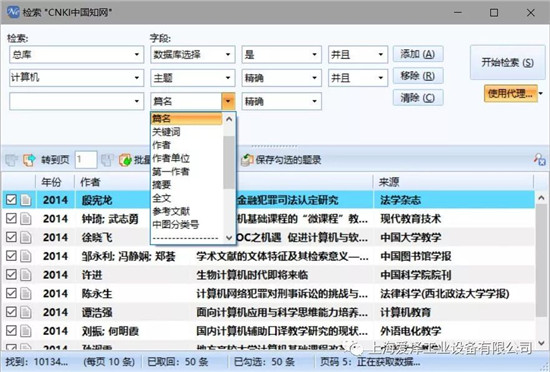The image size is (550, 372).
Task: Uncheck the checkbox for 陈永生 record
Action: (x=11, y=293)
